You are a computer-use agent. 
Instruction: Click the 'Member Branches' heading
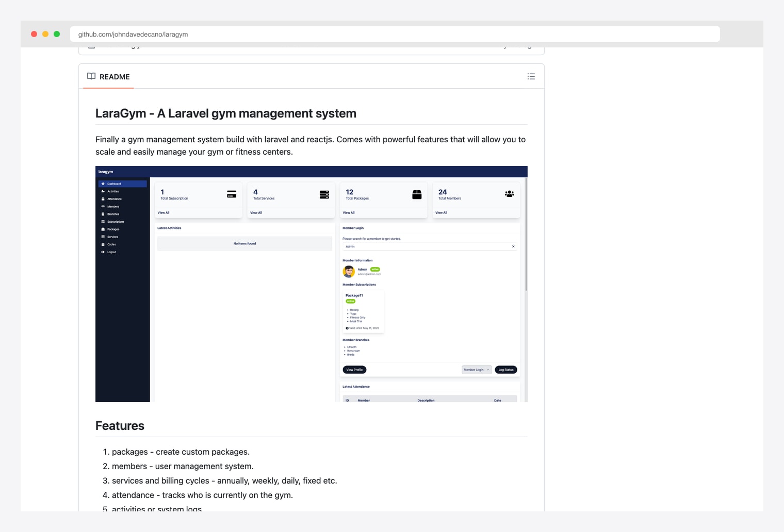pyautogui.click(x=356, y=340)
